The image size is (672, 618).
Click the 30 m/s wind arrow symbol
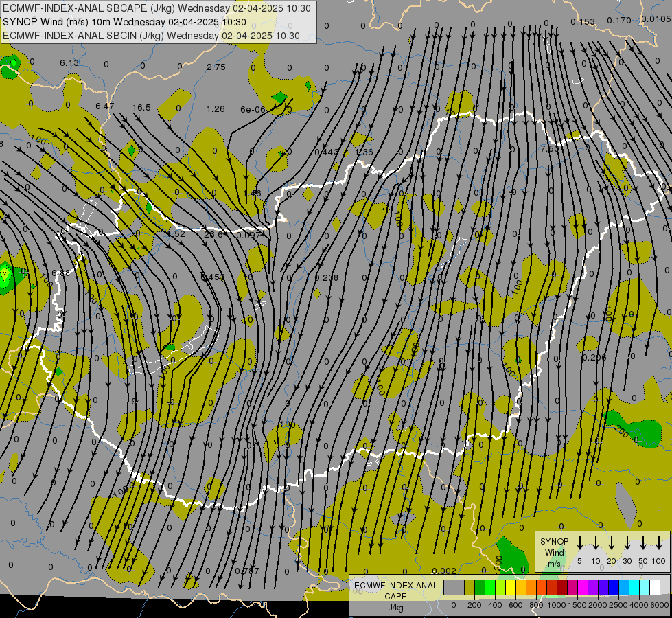click(x=627, y=542)
